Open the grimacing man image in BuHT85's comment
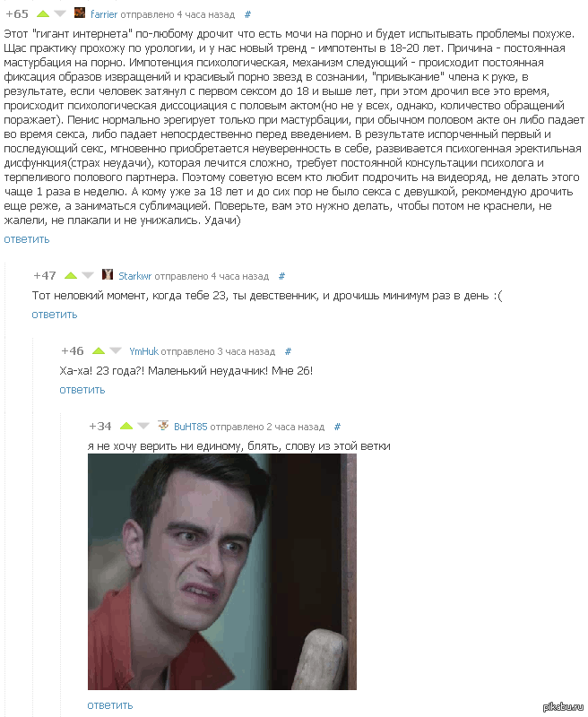The height and width of the screenshot is (717, 588). [x=221, y=572]
